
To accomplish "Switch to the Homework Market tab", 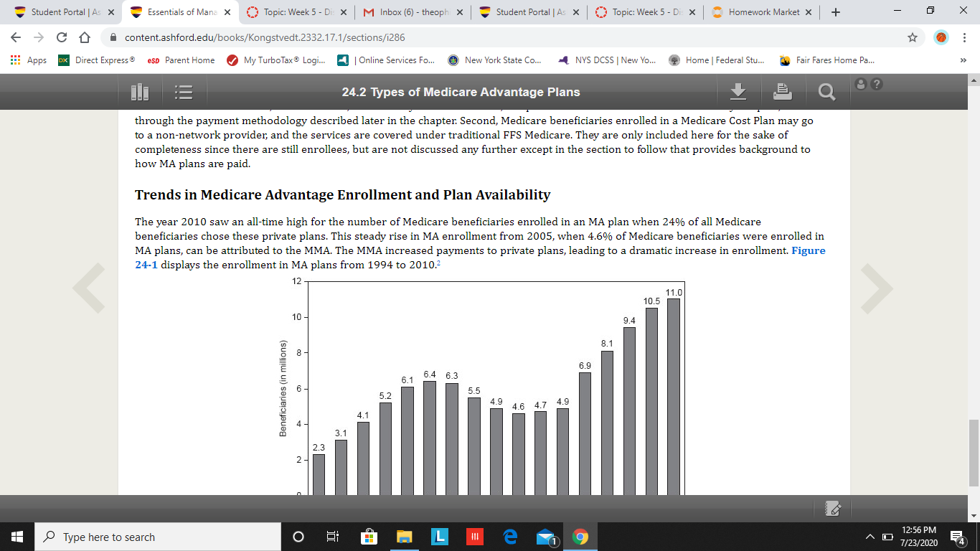I will [x=762, y=12].
